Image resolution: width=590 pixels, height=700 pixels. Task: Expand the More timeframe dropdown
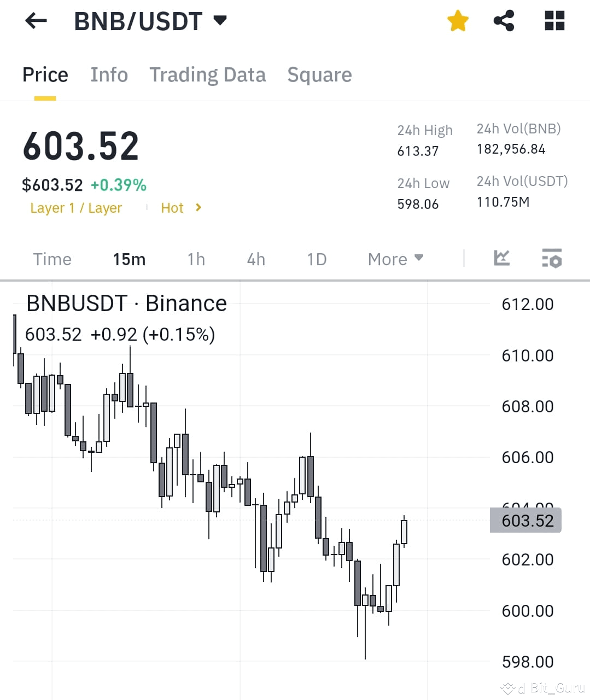(395, 259)
